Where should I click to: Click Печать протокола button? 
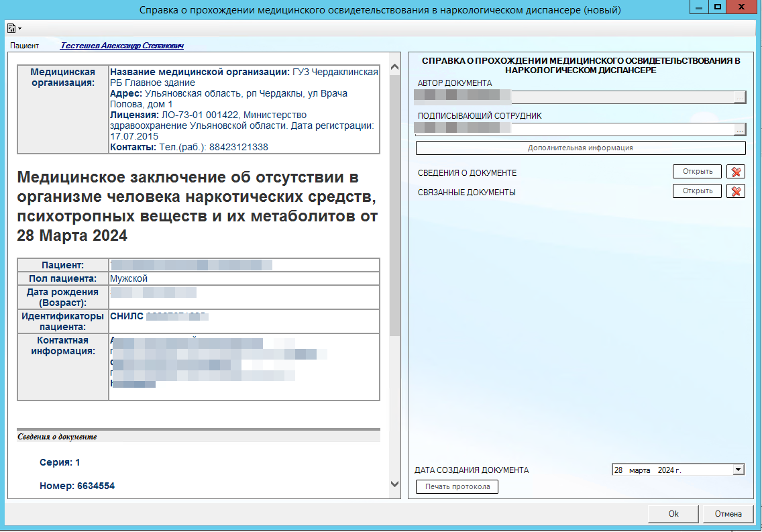tap(457, 486)
